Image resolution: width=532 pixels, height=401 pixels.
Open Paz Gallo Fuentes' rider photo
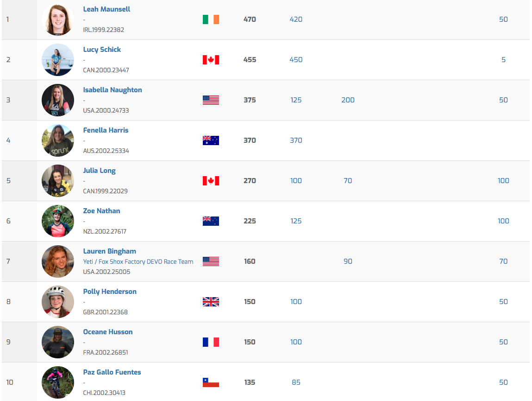click(58, 382)
